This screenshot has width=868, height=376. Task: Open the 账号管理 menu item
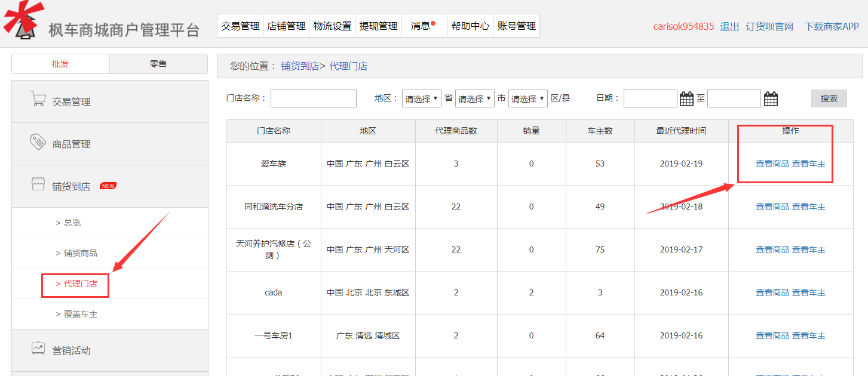pyautogui.click(x=516, y=25)
